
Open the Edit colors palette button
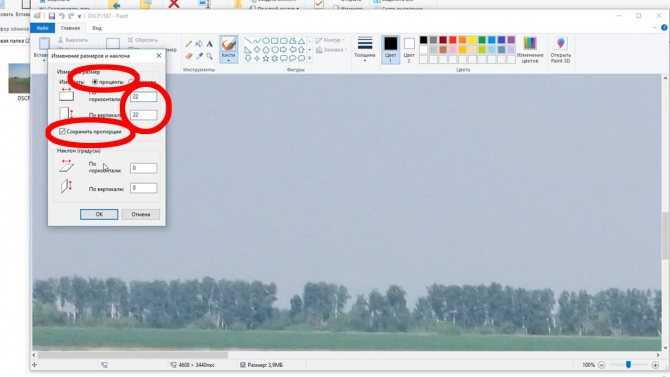pos(530,50)
